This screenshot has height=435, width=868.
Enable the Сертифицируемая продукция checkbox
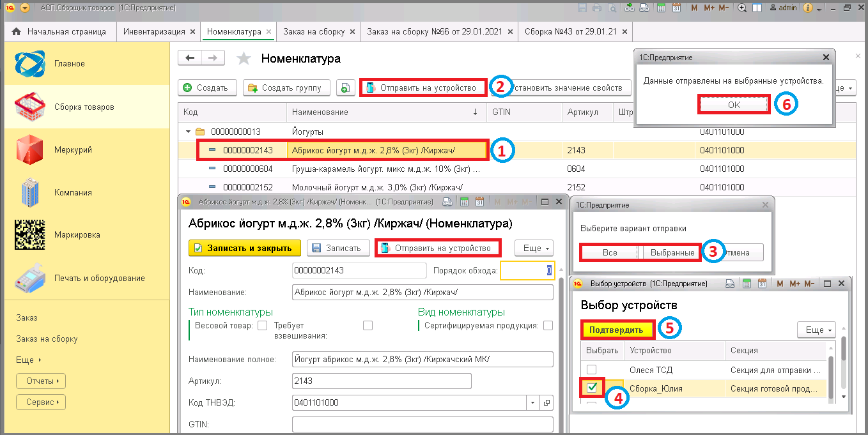tap(548, 326)
